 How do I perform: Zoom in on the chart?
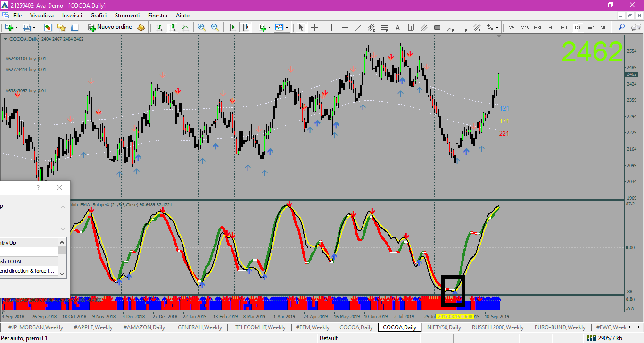click(x=202, y=27)
